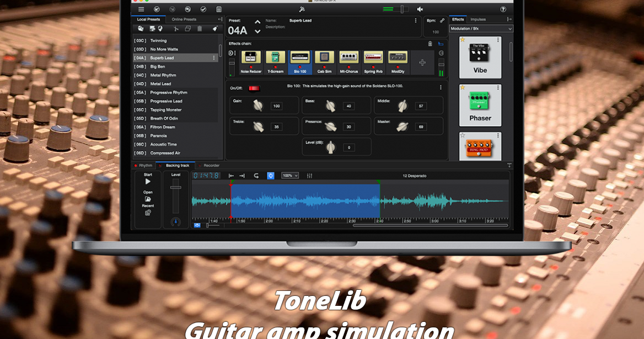
Task: Collapse the presets panel with arrow icon
Action: coord(220,19)
